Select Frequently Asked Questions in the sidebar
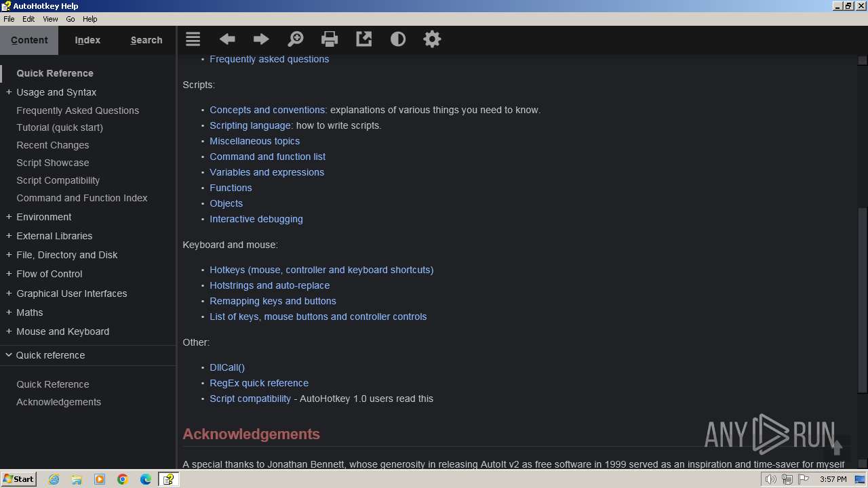868x488 pixels. (x=78, y=110)
